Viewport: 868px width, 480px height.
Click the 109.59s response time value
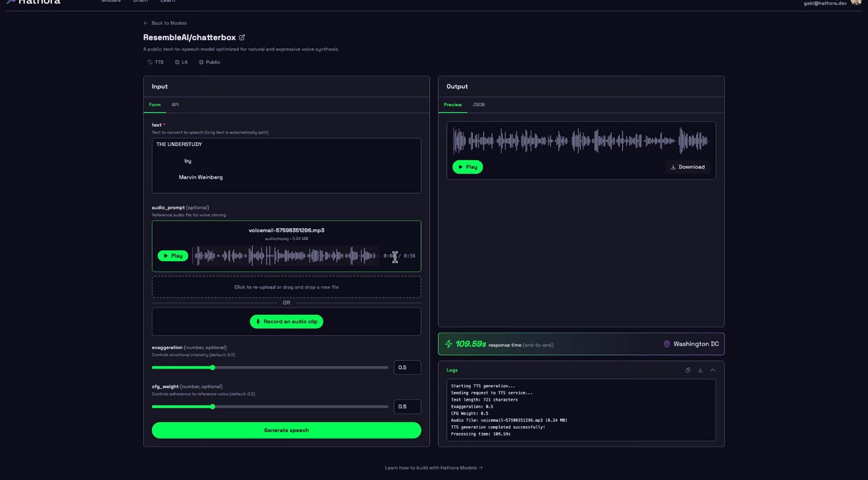[471, 344]
